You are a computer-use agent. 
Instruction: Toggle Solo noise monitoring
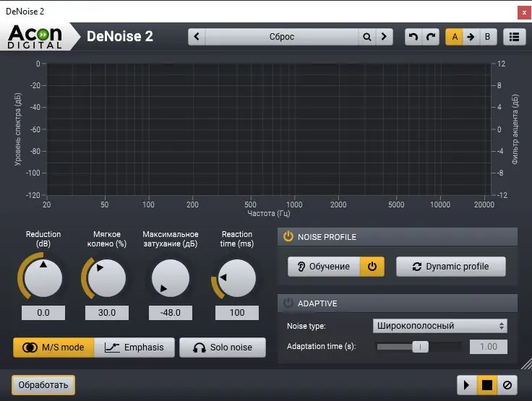223,348
